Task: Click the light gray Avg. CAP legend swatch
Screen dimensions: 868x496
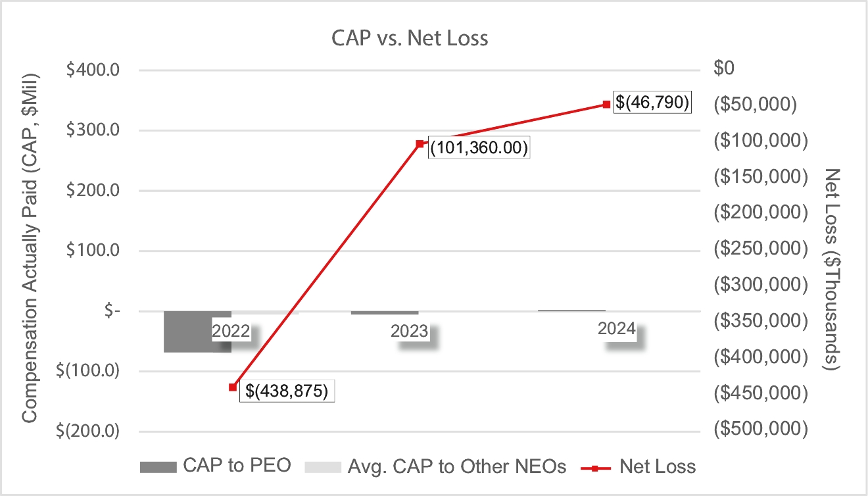Action: [324, 467]
